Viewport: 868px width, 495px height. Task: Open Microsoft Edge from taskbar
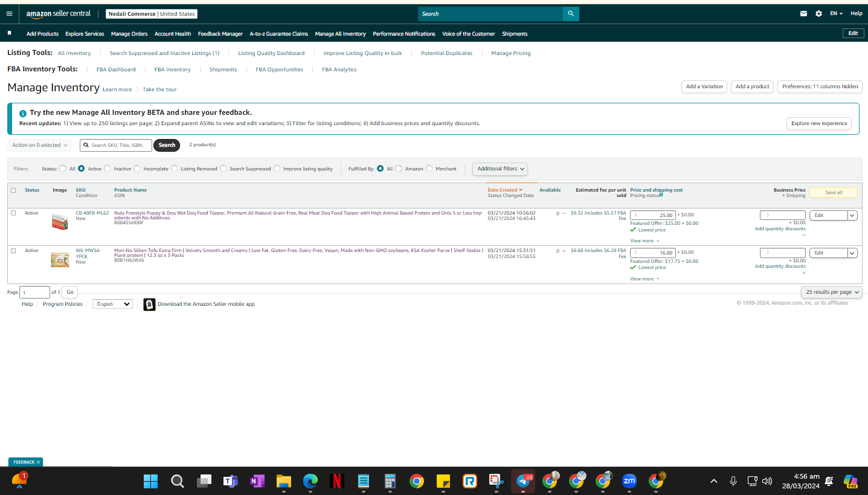310,481
